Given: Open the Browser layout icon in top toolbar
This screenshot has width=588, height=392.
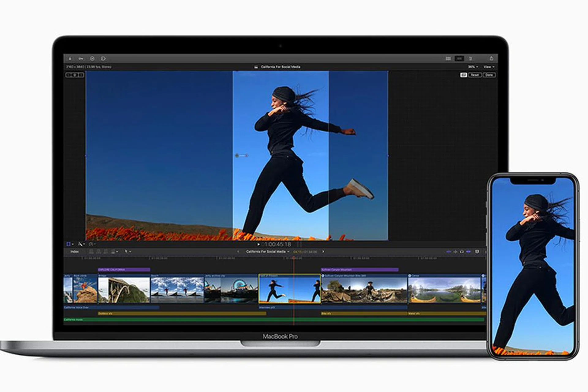Looking at the screenshot, I should [449, 58].
